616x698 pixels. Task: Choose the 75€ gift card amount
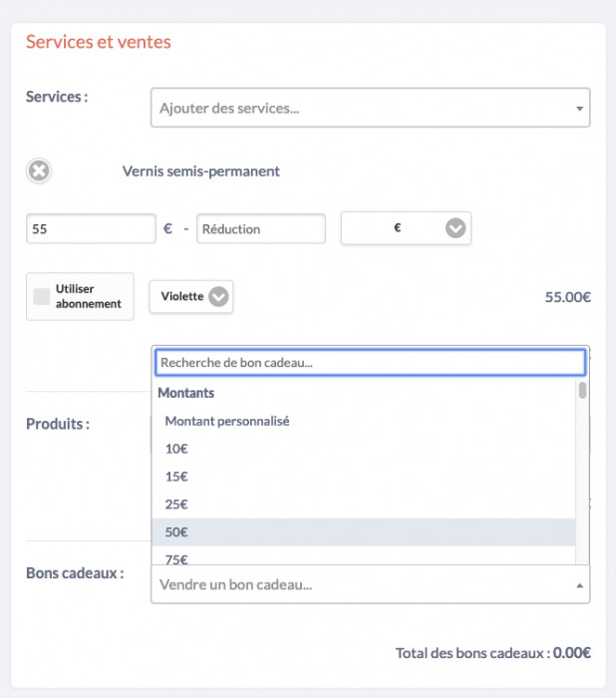point(177,558)
